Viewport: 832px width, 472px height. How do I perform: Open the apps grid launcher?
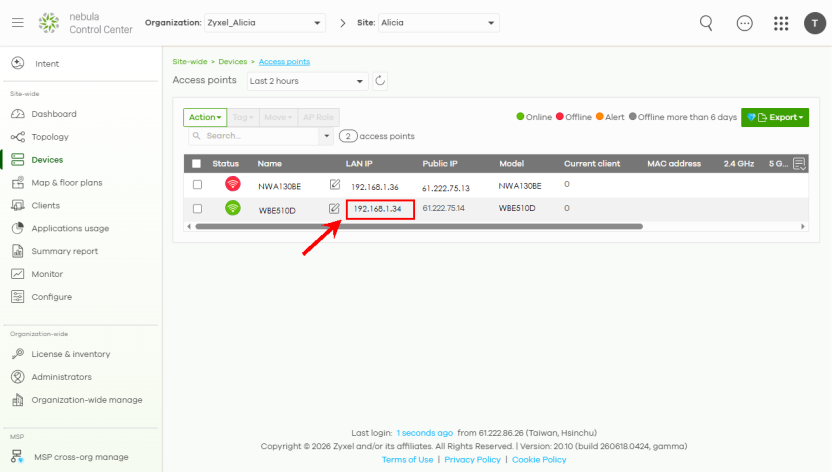[x=781, y=23]
